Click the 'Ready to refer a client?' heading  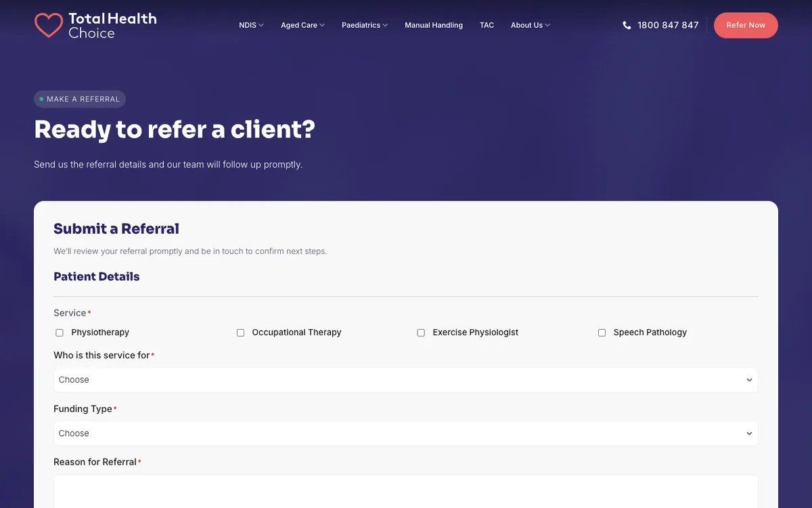click(x=175, y=129)
